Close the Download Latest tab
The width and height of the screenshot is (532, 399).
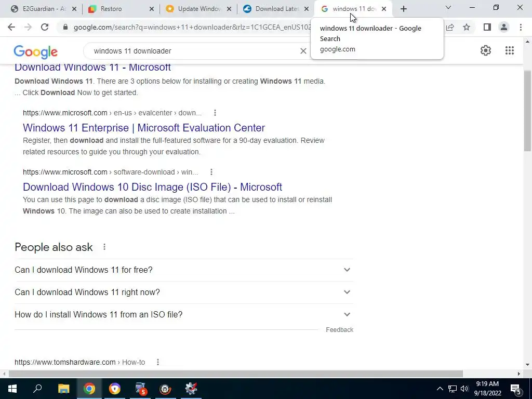coord(307,9)
